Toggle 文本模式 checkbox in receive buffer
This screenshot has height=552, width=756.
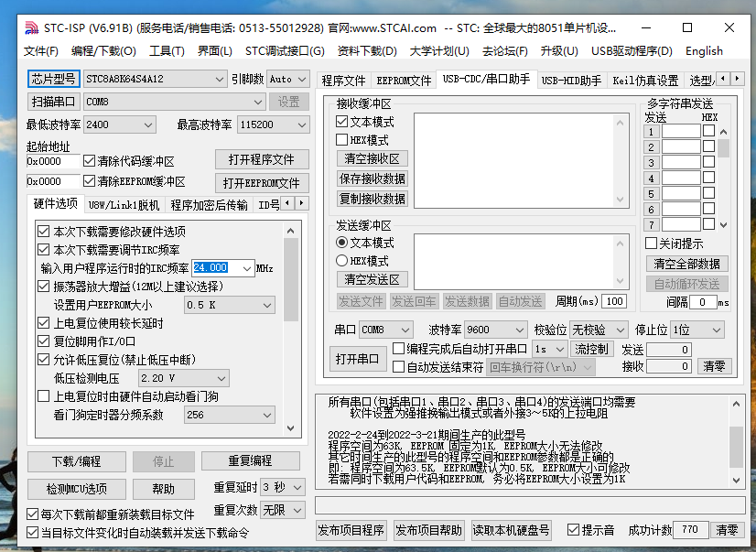[341, 122]
